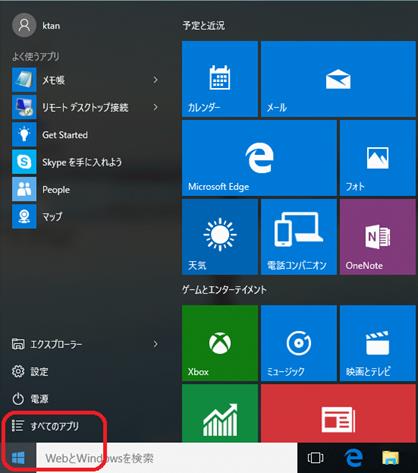Click the Skype を手に入れよう label
This screenshot has width=418, height=473.
tap(82, 162)
